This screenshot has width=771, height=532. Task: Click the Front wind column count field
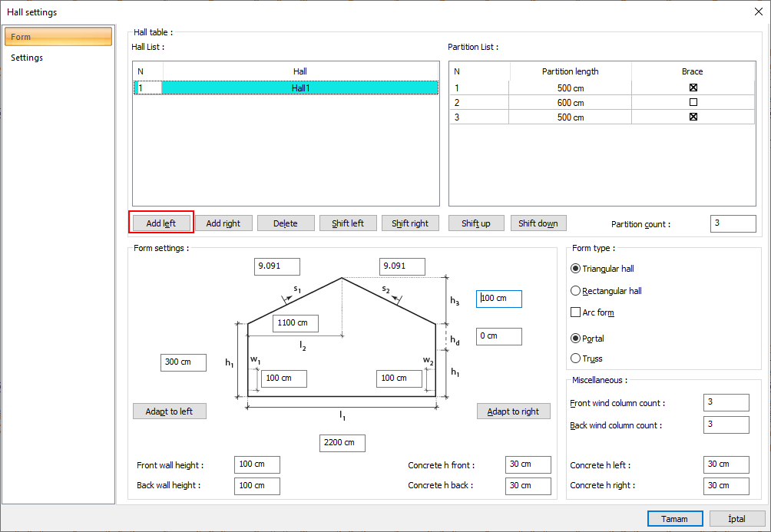[x=726, y=402]
